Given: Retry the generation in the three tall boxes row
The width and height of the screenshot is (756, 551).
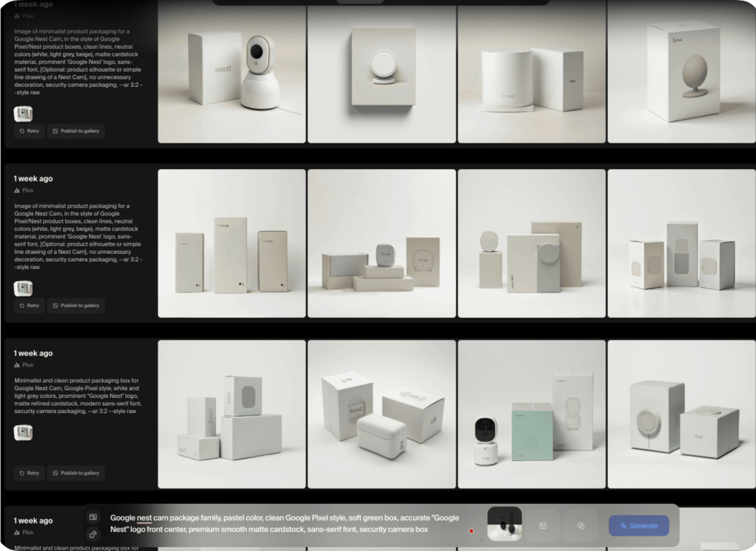Looking at the screenshot, I should (29, 305).
